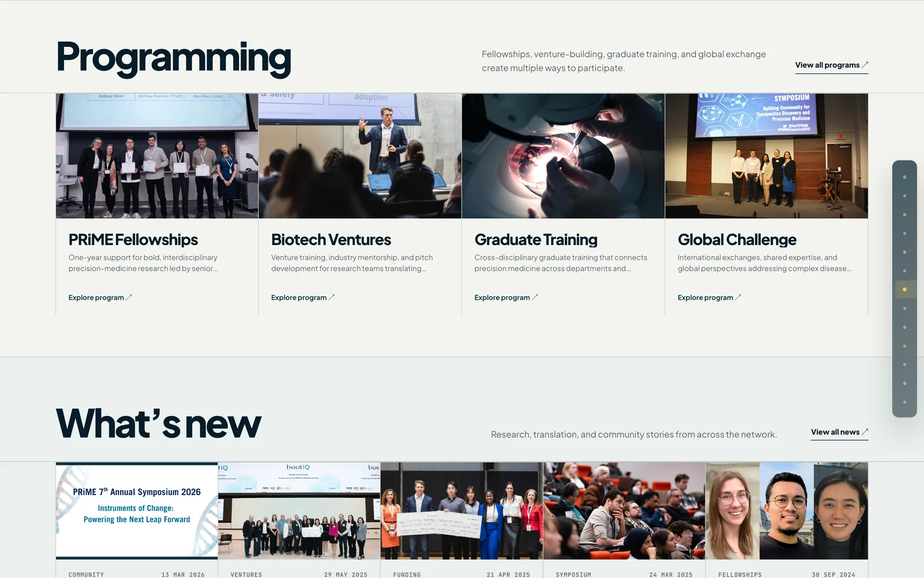Open the big cheque presentation news image
Viewport: 924px width, 578px height.
pos(461,511)
